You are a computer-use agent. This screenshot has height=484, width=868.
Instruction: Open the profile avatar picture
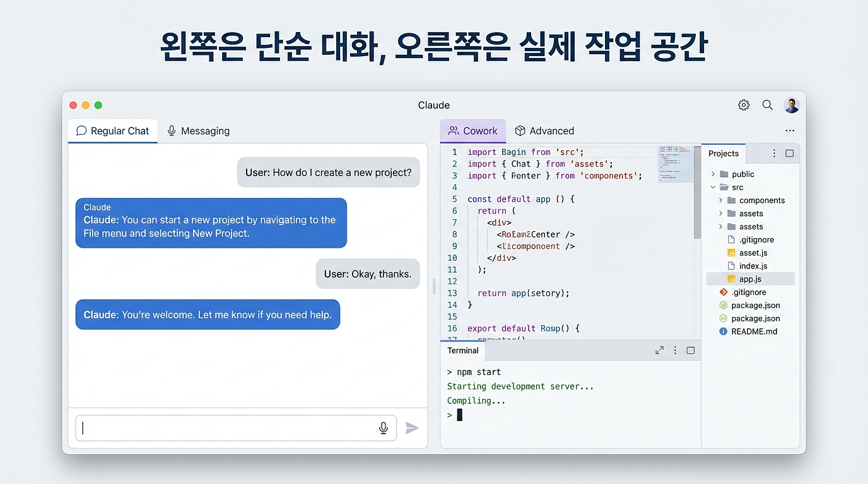pyautogui.click(x=791, y=105)
